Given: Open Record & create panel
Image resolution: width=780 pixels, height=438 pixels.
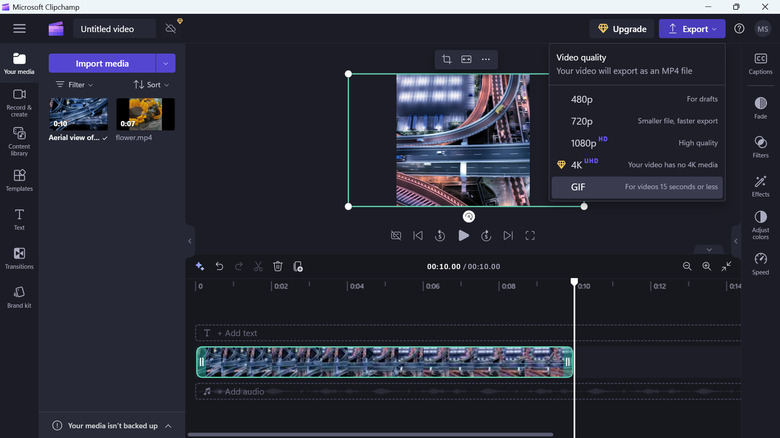Looking at the screenshot, I should [19, 103].
